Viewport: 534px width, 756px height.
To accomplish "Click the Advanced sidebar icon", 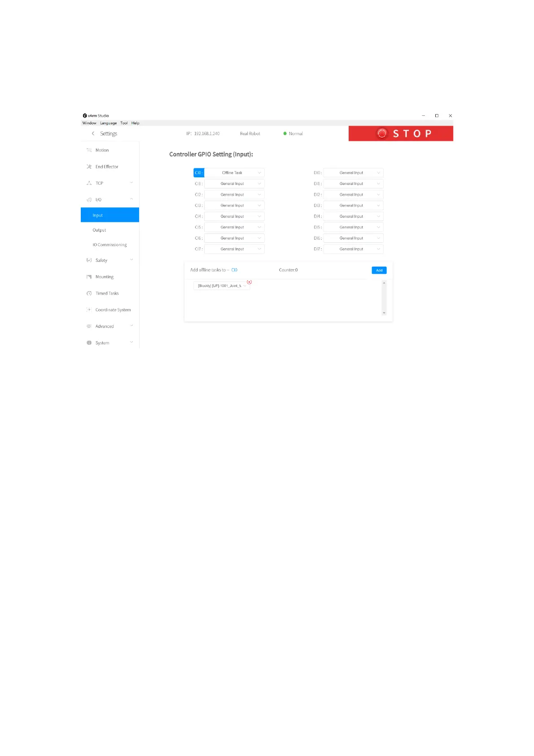I will point(89,326).
